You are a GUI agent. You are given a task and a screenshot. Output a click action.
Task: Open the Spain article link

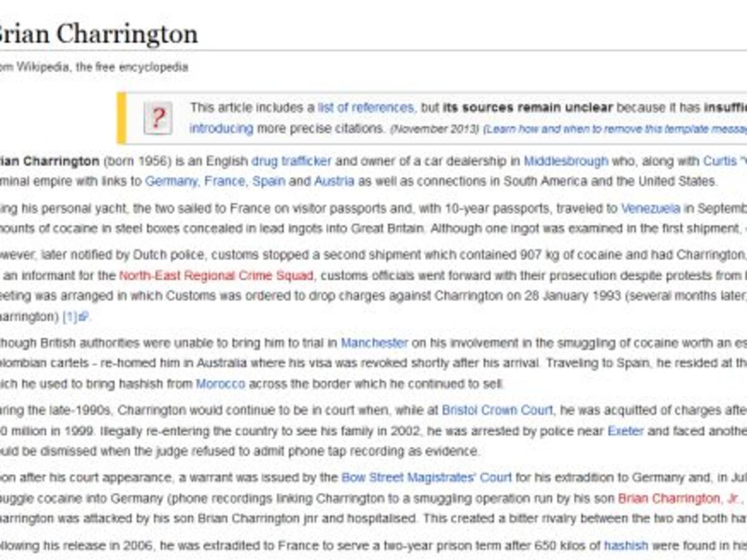click(x=269, y=181)
